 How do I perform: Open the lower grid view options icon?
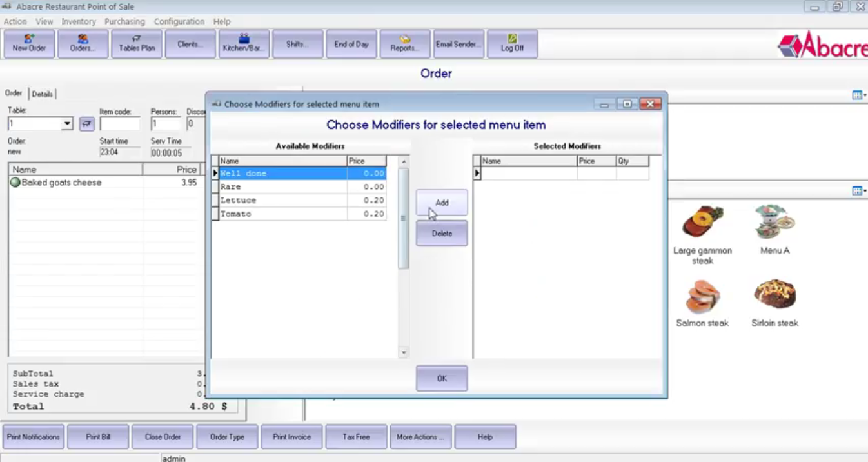pyautogui.click(x=858, y=191)
